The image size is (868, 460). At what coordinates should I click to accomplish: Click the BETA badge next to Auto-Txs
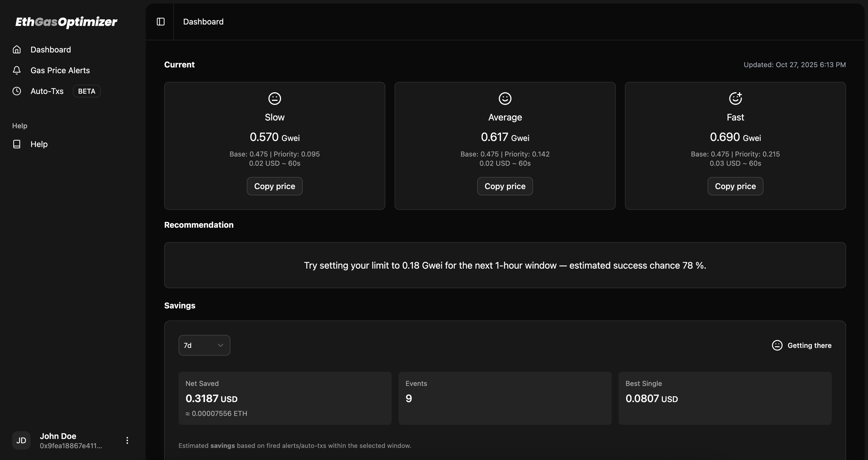click(86, 91)
